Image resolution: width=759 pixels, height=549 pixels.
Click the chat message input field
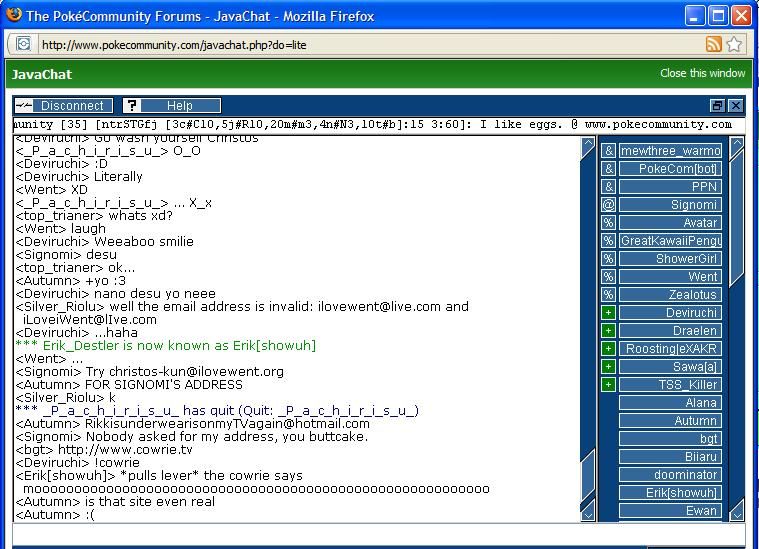point(379,534)
